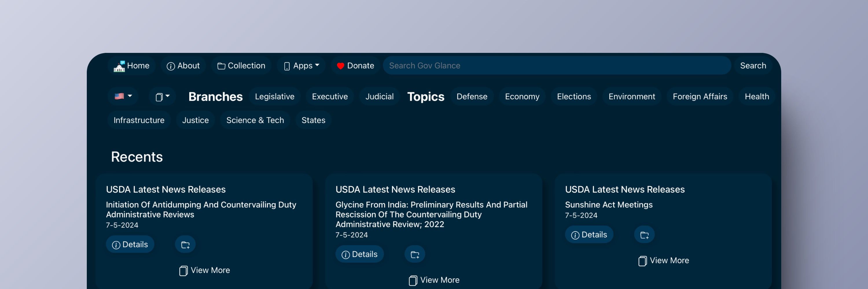Open the Economy topic
Image resolution: width=868 pixels, height=289 pixels.
pyautogui.click(x=522, y=97)
